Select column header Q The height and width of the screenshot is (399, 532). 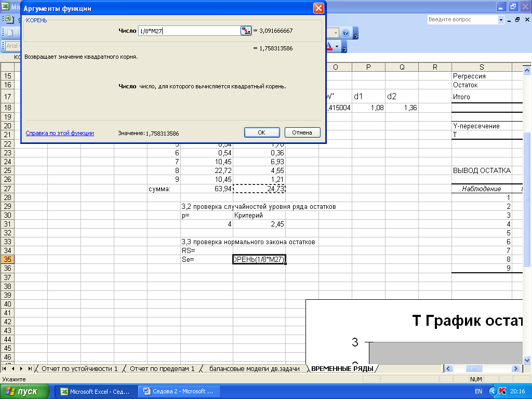point(402,67)
